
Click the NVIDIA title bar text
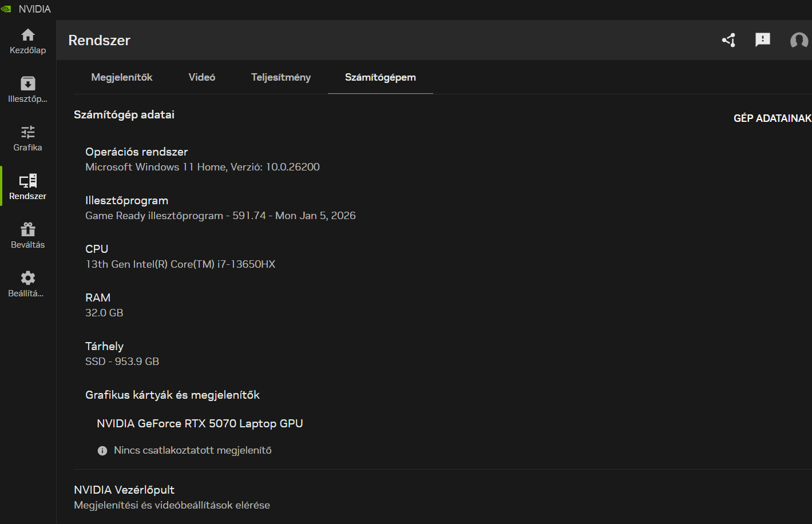pyautogui.click(x=35, y=9)
